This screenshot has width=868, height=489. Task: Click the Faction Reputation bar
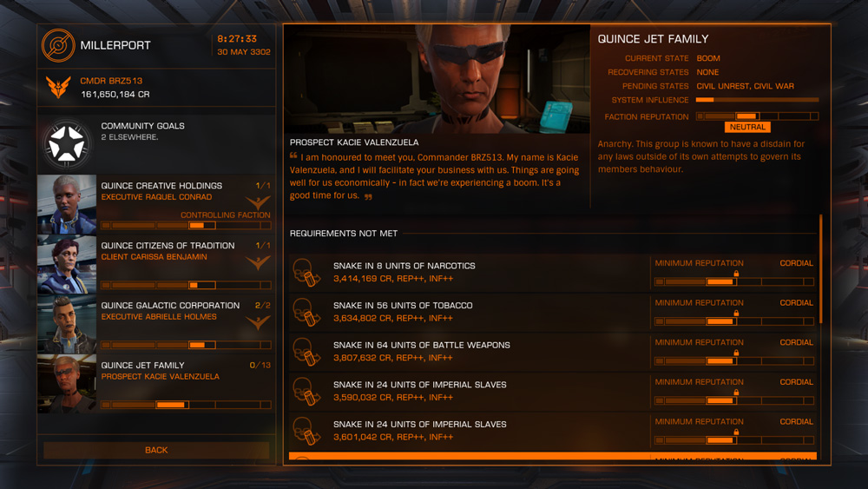(757, 116)
